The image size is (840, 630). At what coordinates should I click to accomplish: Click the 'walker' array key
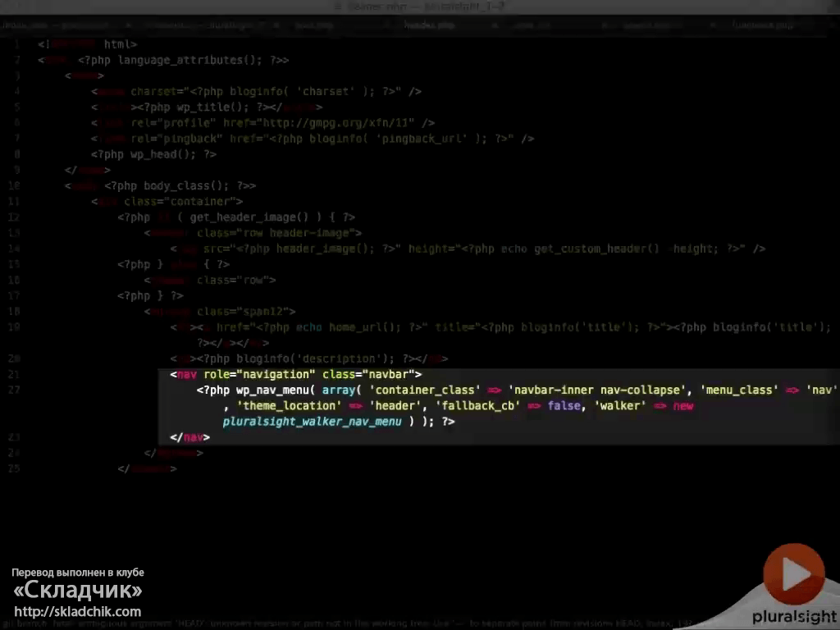620,406
